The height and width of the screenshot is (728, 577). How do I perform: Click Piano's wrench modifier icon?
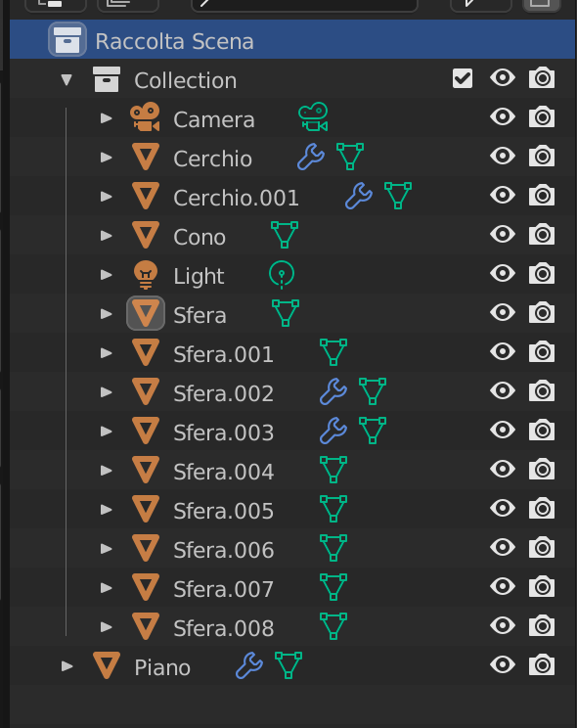(249, 665)
